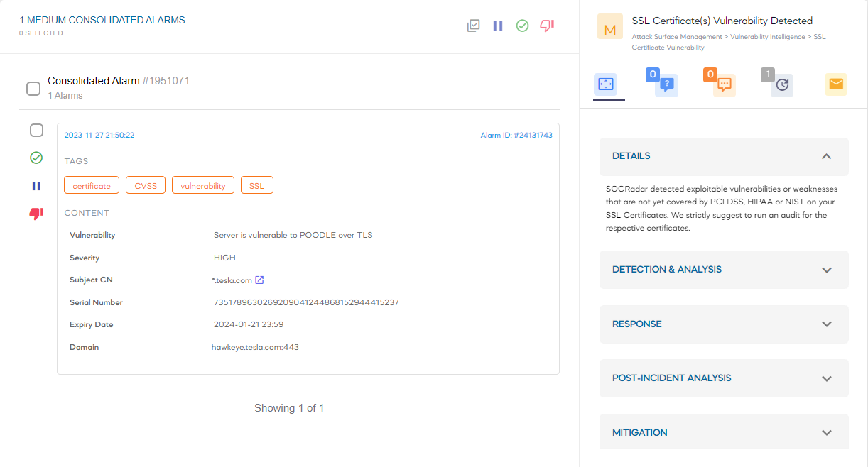868x467 pixels.
Task: Click the CVSS tag
Action: (146, 185)
